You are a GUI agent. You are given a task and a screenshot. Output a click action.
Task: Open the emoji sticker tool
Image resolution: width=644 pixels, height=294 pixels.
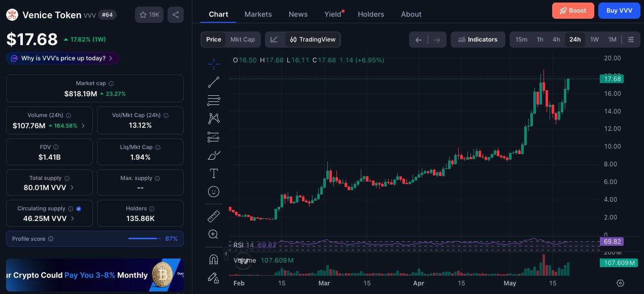coord(214,192)
